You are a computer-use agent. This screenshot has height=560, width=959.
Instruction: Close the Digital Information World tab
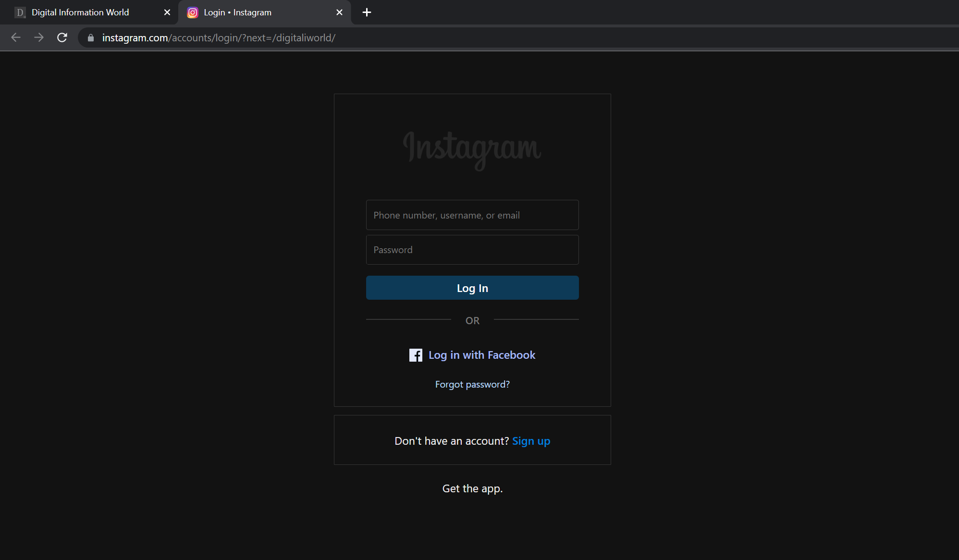click(x=167, y=12)
